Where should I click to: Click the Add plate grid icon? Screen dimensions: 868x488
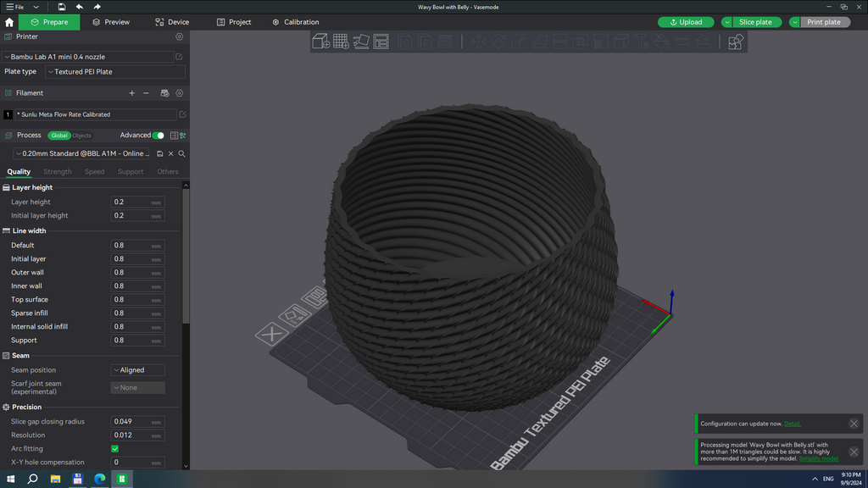point(341,42)
